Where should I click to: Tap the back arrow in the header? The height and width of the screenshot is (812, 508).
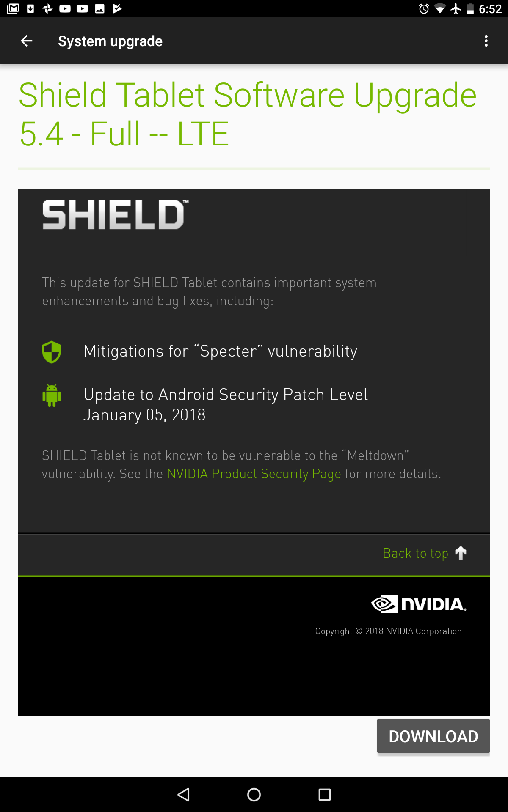point(27,41)
